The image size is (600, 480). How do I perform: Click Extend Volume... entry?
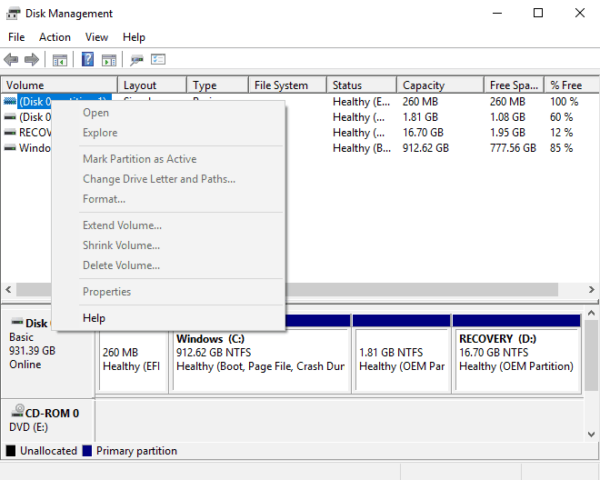(x=168, y=225)
